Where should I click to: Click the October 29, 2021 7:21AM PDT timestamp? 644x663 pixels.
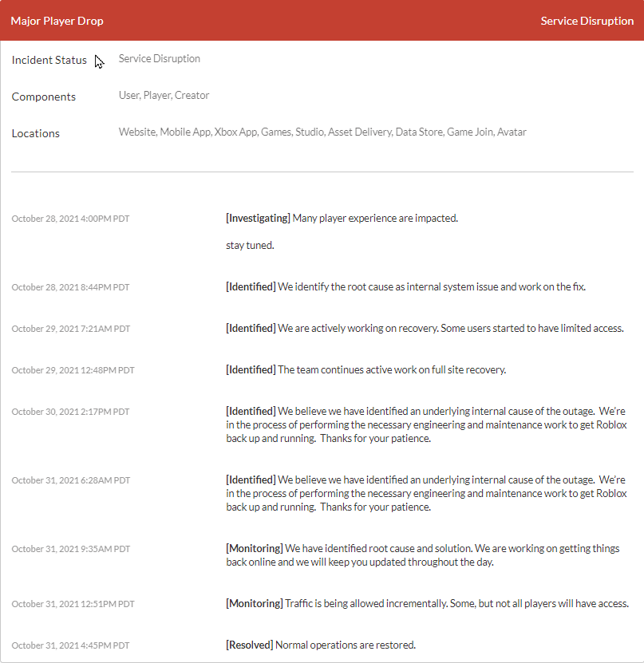(70, 329)
